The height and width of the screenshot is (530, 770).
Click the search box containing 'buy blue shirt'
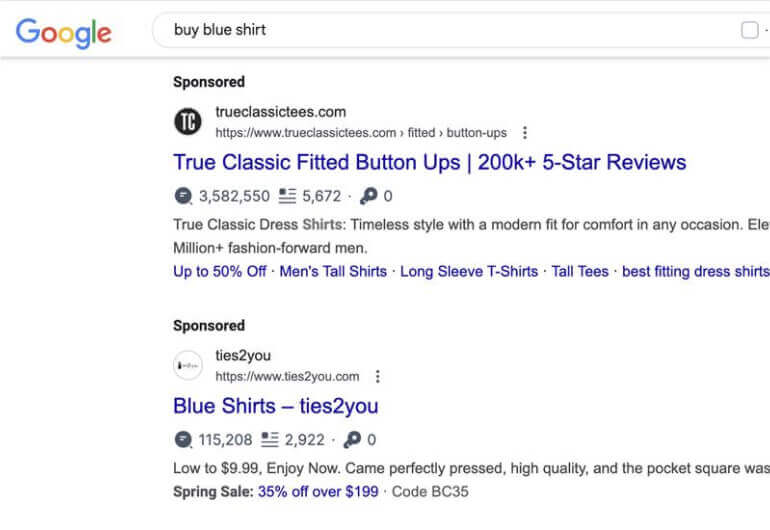point(462,30)
